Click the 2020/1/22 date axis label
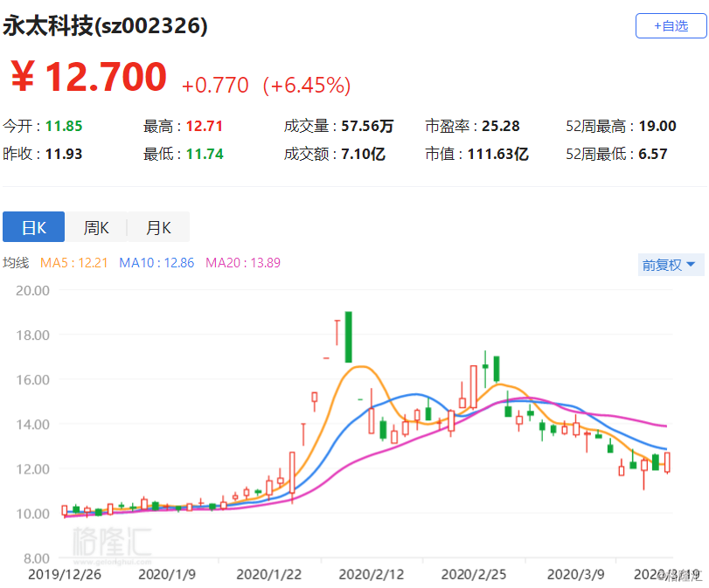This screenshot has height=588, width=709. click(268, 574)
